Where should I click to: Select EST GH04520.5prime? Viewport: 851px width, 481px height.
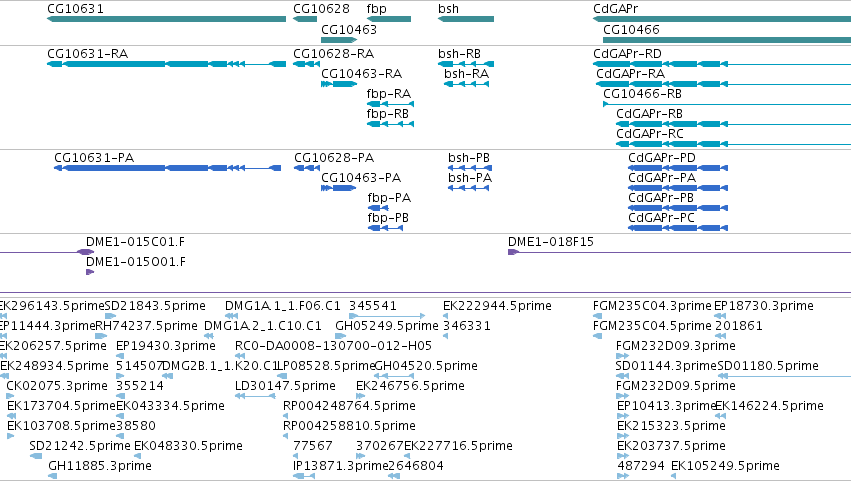coord(426,366)
